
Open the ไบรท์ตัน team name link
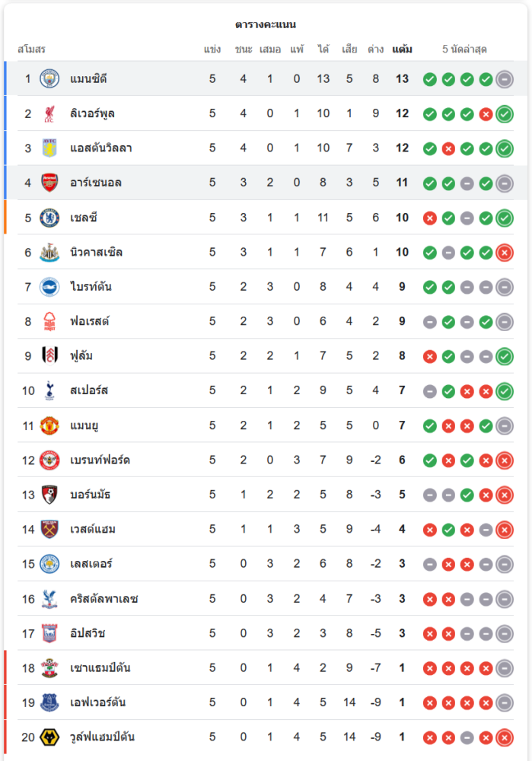(91, 287)
